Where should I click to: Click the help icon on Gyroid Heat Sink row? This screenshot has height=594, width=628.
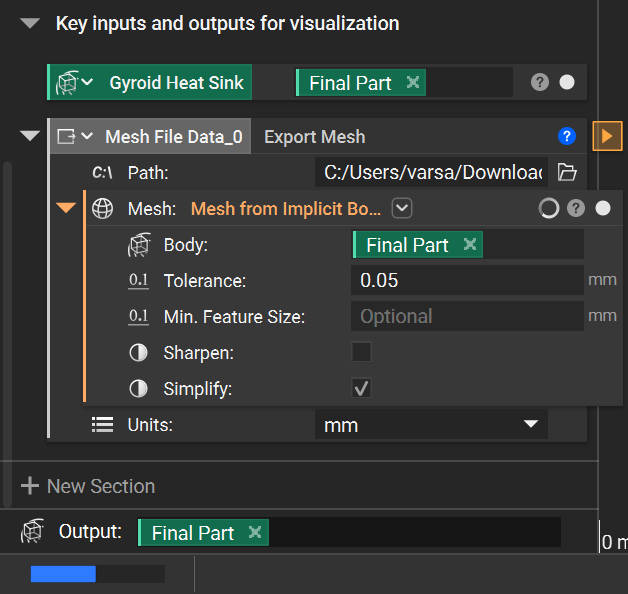[539, 83]
